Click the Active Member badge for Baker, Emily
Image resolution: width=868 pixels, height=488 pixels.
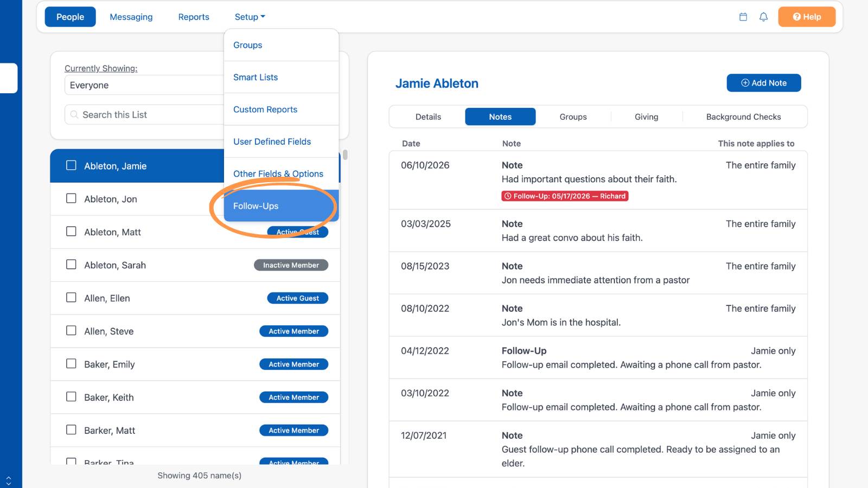coord(293,364)
